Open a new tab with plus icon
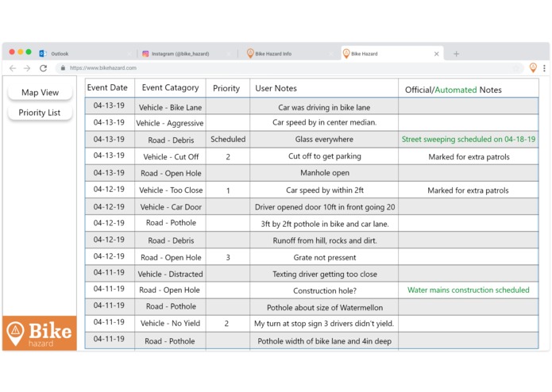Screen dimensions: 552x392 point(456,54)
